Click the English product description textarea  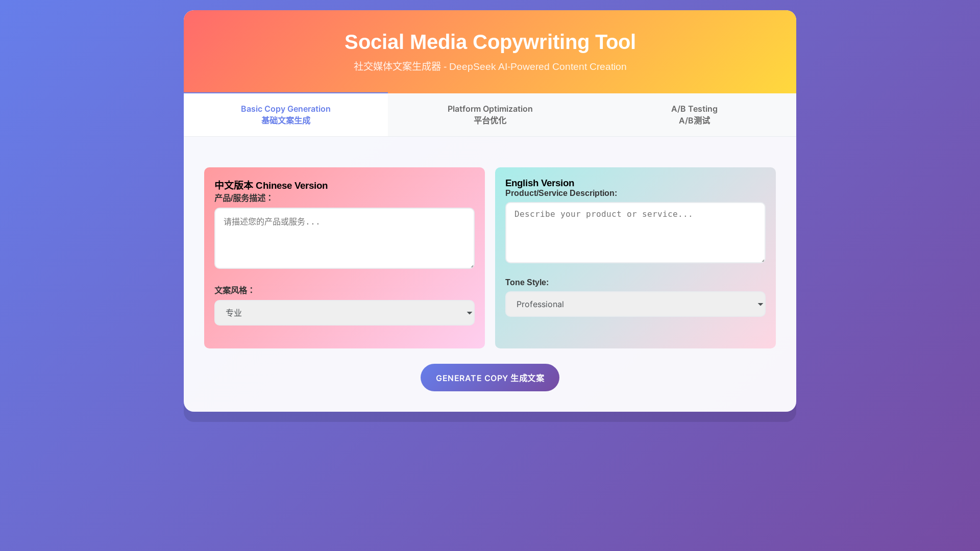point(635,233)
